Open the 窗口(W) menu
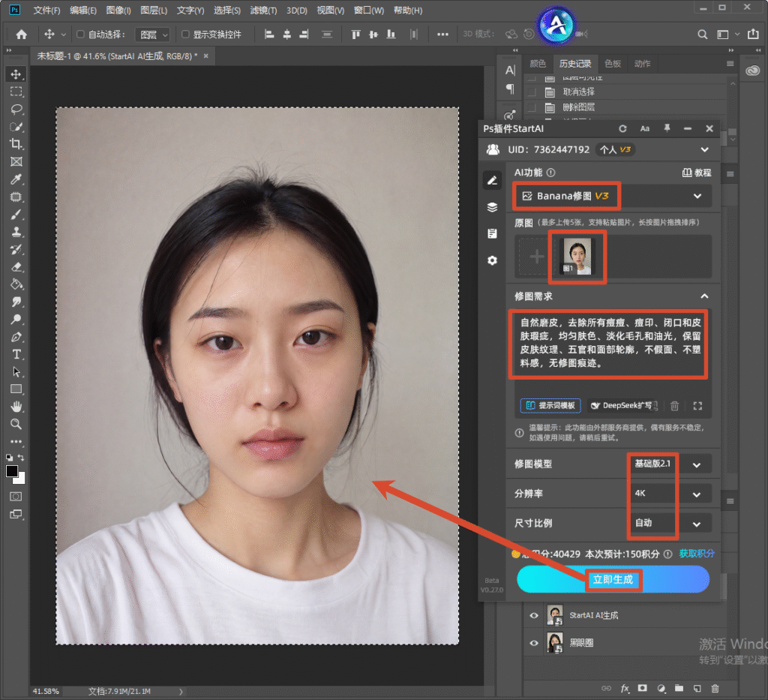The image size is (768, 700). pos(369,11)
